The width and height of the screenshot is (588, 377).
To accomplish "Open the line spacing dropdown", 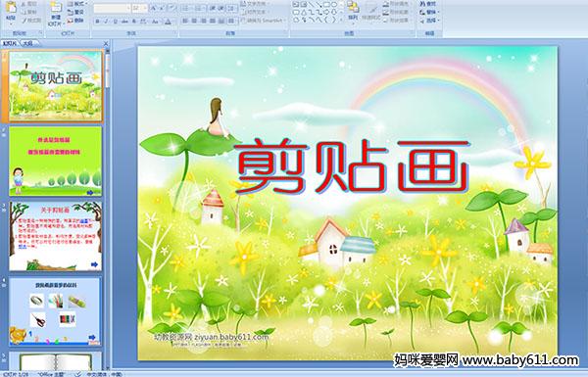I will [x=232, y=8].
